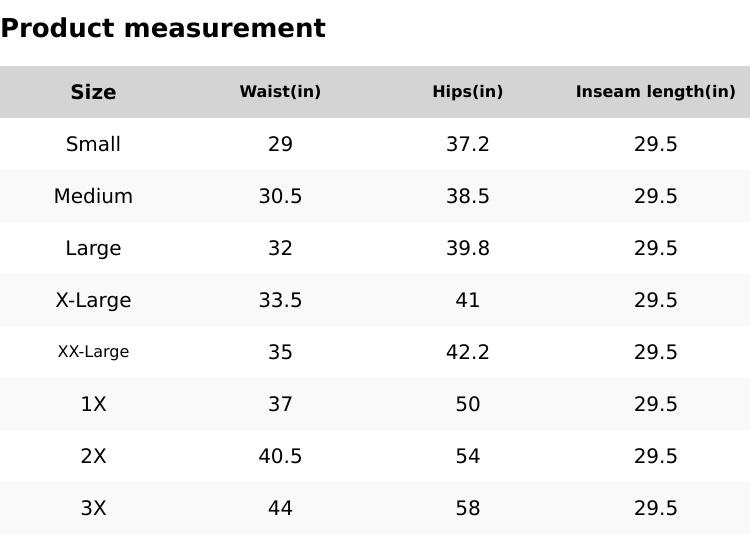This screenshot has width=750, height=534.
Task: Click the 37.2 hips value for Small
Action: (467, 144)
